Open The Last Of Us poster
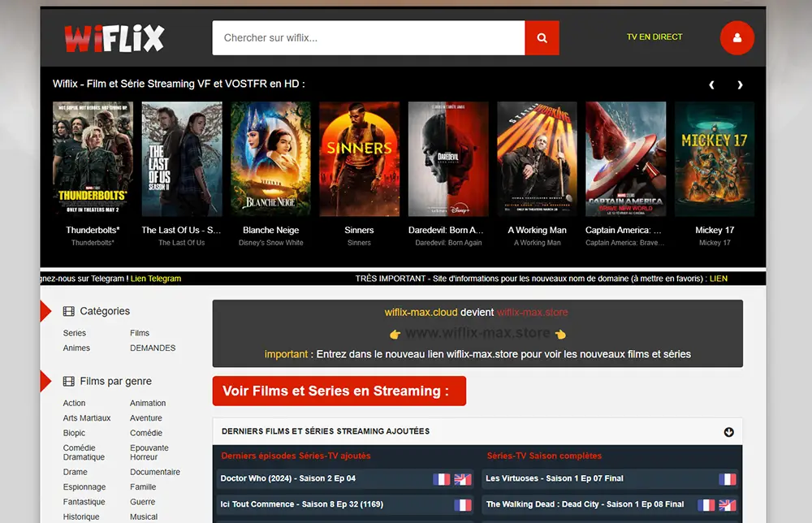This screenshot has width=812, height=523. click(182, 159)
